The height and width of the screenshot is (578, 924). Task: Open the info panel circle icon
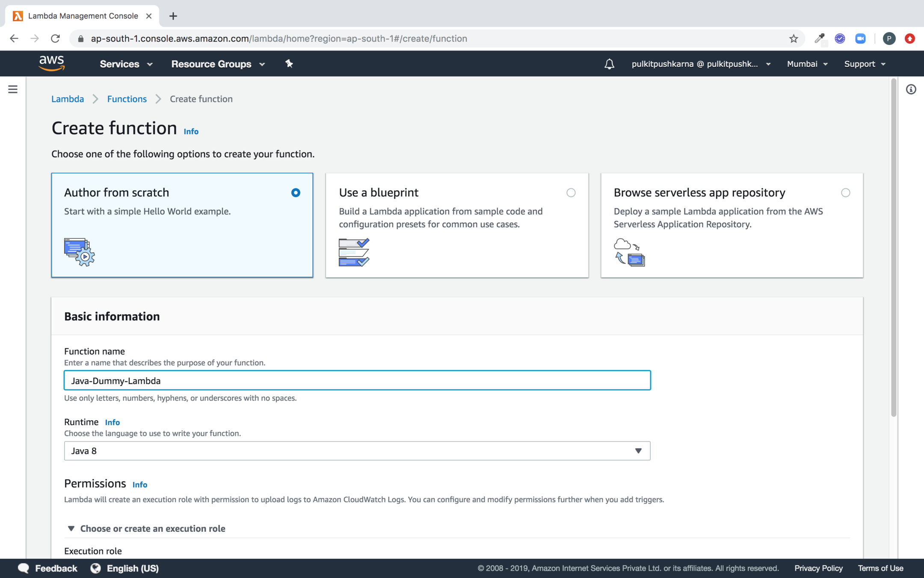pyautogui.click(x=911, y=89)
